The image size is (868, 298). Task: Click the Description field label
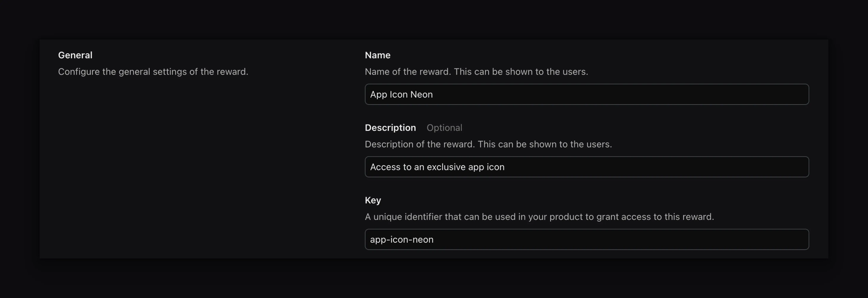[390, 128]
